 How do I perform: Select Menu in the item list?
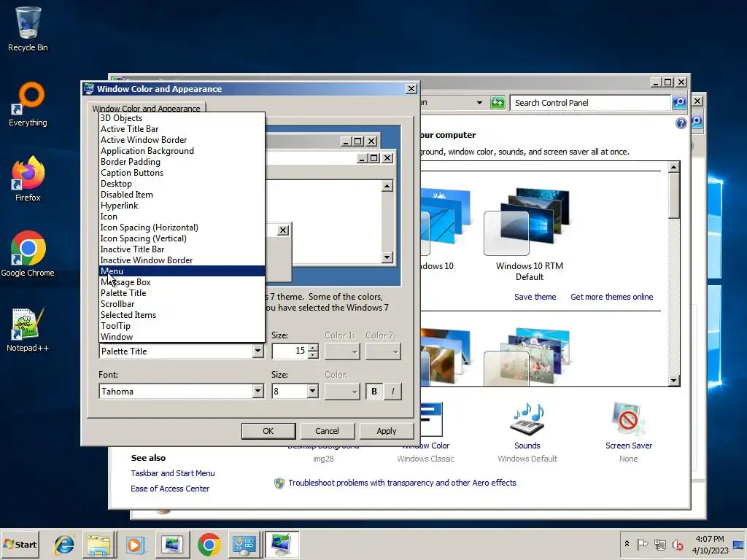click(x=182, y=271)
